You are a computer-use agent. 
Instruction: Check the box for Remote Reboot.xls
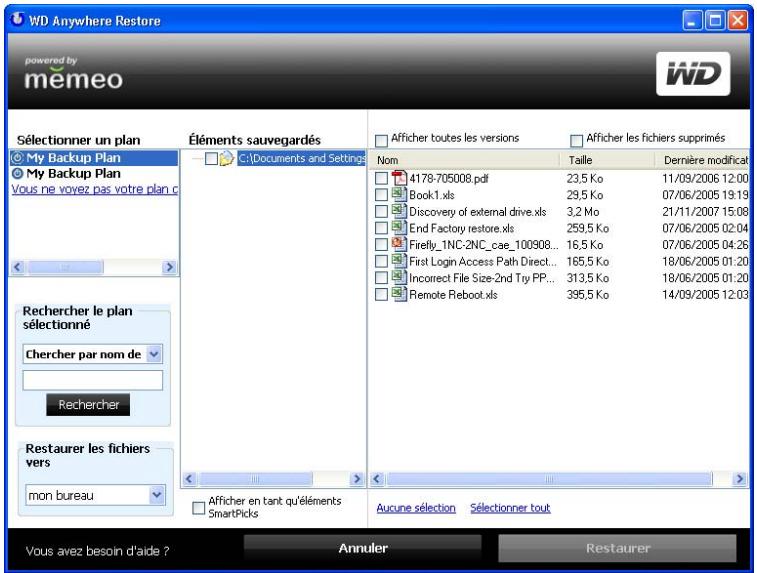click(x=381, y=294)
